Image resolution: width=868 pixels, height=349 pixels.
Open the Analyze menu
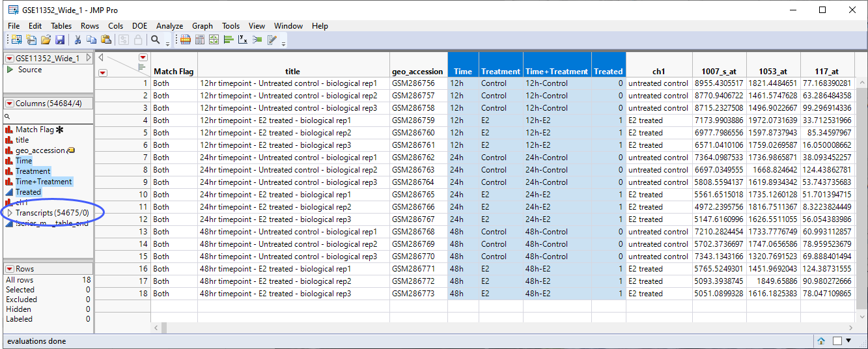click(169, 26)
